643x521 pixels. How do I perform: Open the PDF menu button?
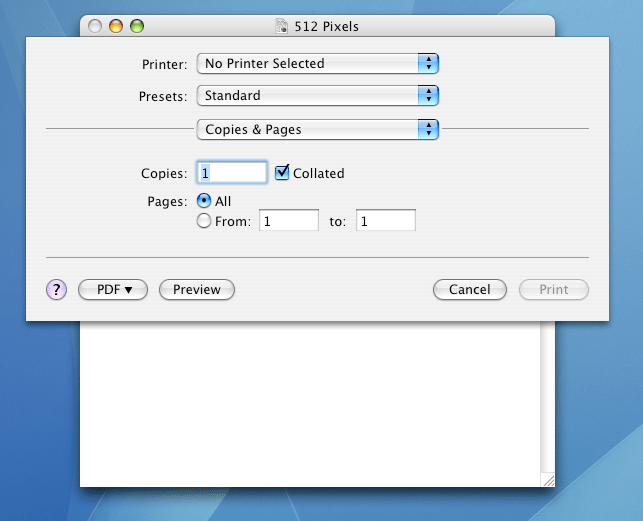click(x=113, y=290)
